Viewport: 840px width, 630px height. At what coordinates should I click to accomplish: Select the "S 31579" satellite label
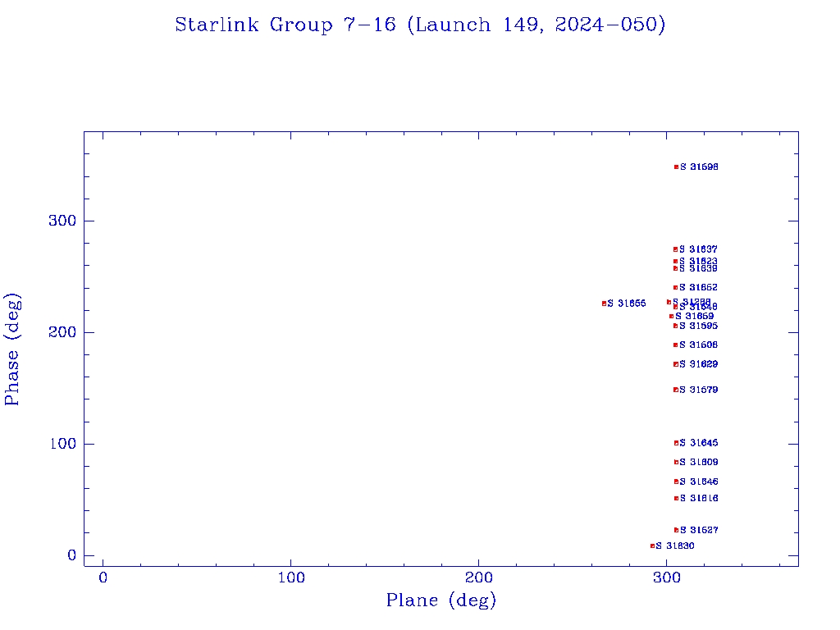[x=699, y=390]
